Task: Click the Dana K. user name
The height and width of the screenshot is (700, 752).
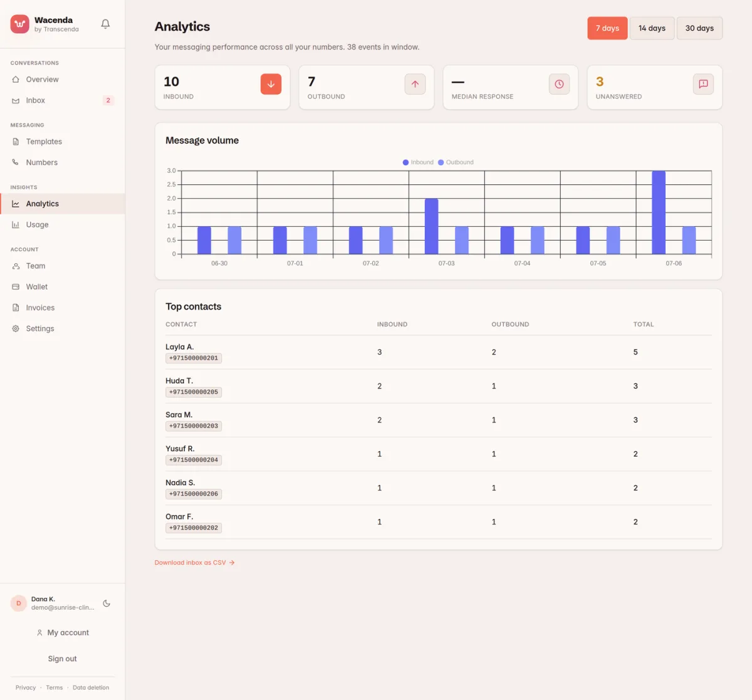Action: pyautogui.click(x=43, y=599)
